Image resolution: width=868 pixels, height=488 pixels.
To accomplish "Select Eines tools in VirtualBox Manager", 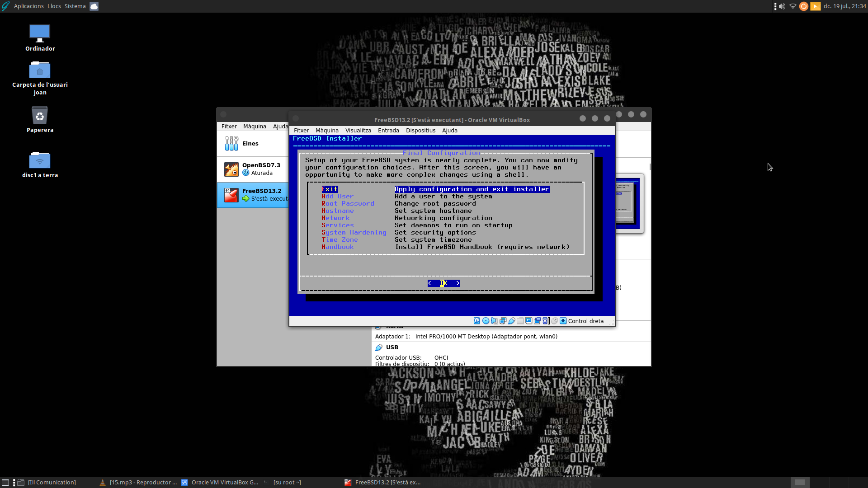I will pyautogui.click(x=253, y=144).
